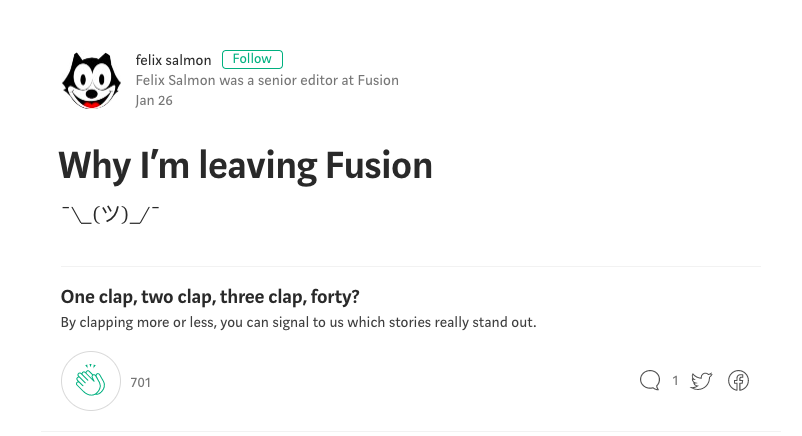802x436 pixels.
Task: Click the word leaving in the headline
Action: click(258, 167)
